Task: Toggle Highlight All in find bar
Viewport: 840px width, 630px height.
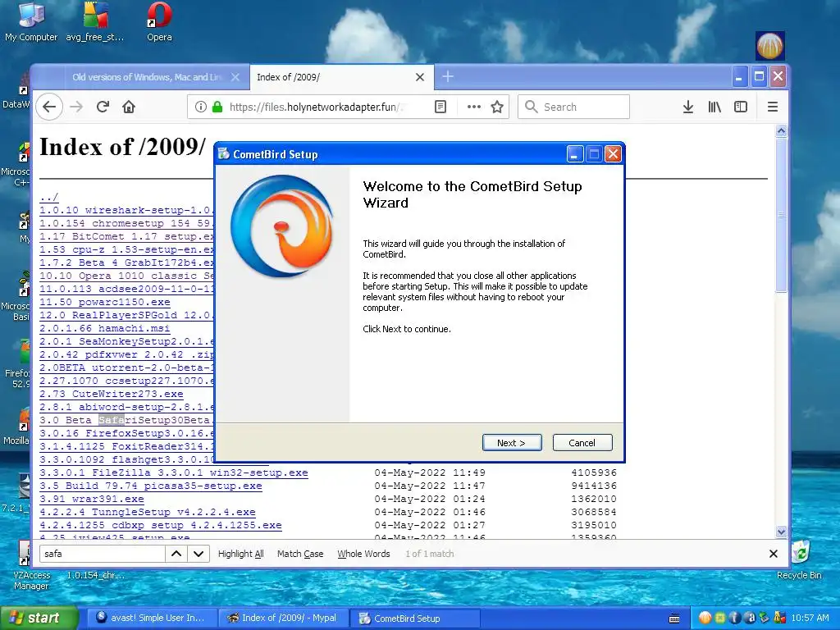Action: pos(240,554)
